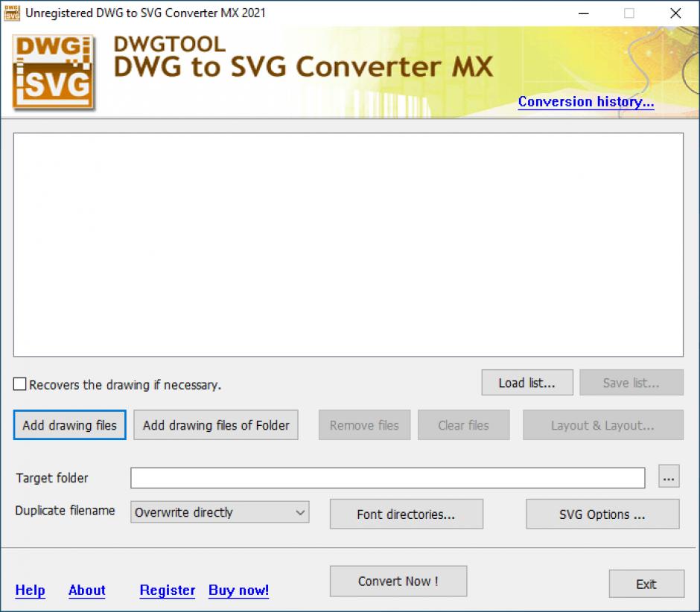Viewport: 700px width, 612px height.
Task: Focus the Target folder input field
Action: point(387,478)
